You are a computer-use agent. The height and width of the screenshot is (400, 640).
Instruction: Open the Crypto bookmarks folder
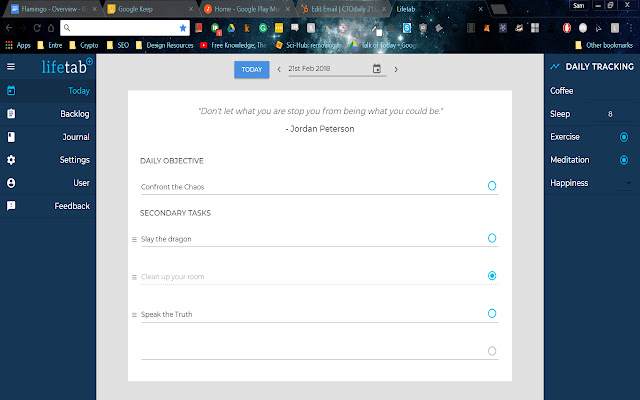[84, 45]
